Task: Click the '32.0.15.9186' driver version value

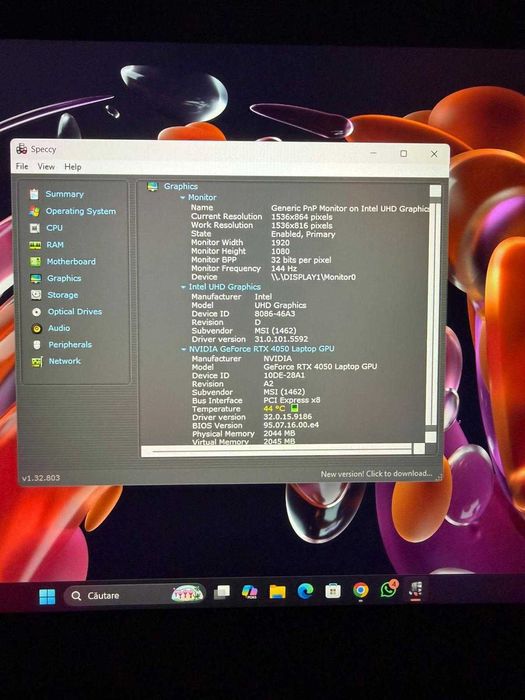Action: point(288,417)
